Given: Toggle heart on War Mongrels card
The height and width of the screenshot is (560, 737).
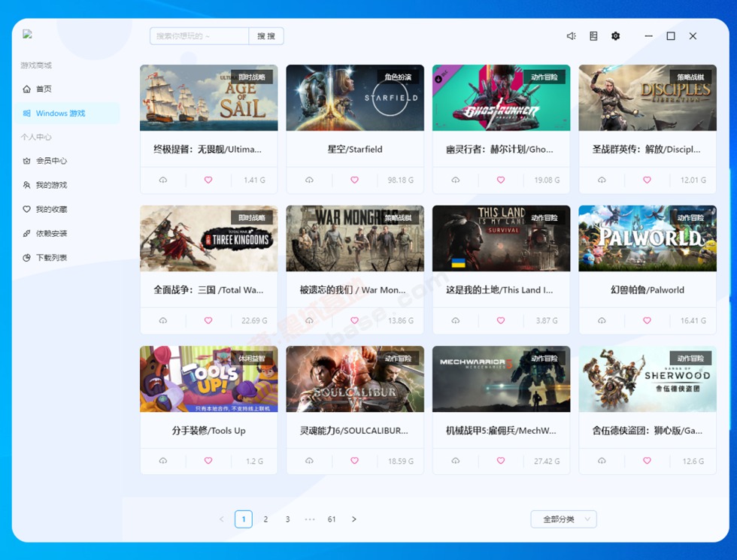Looking at the screenshot, I should pyautogui.click(x=354, y=320).
